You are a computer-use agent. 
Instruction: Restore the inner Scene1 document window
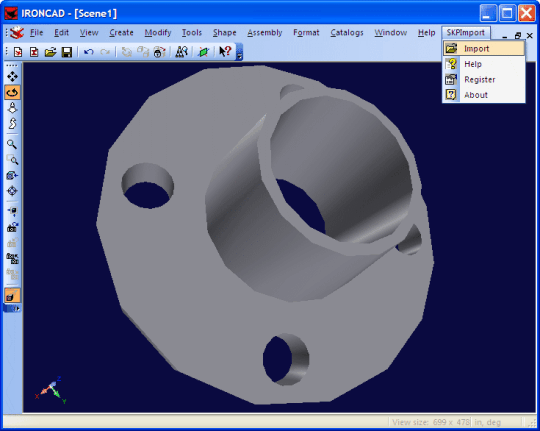(x=518, y=35)
